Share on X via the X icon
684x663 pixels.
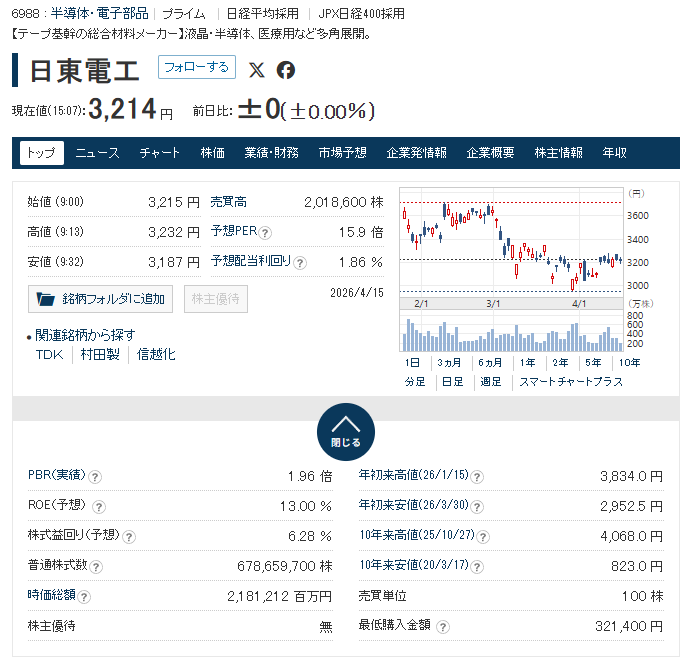pos(256,70)
